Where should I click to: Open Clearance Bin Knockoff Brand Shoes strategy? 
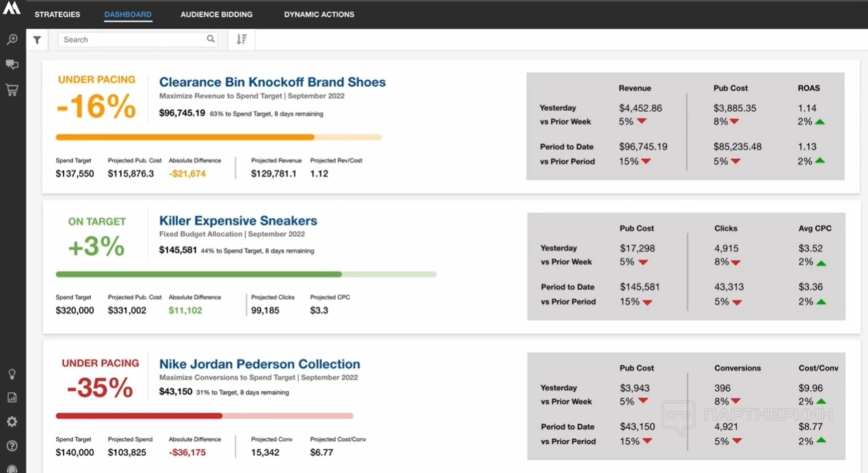coord(272,82)
